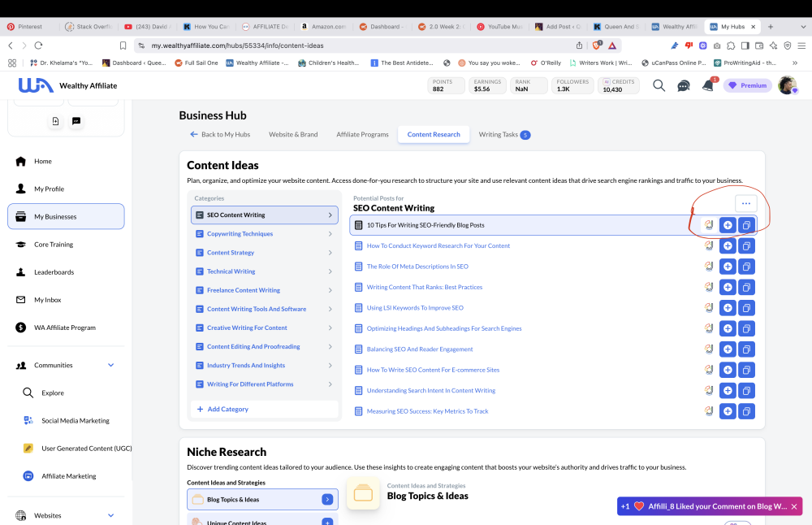Image resolution: width=812 pixels, height=525 pixels.
Task: Select SEO Content Writing category
Action: [x=264, y=215]
